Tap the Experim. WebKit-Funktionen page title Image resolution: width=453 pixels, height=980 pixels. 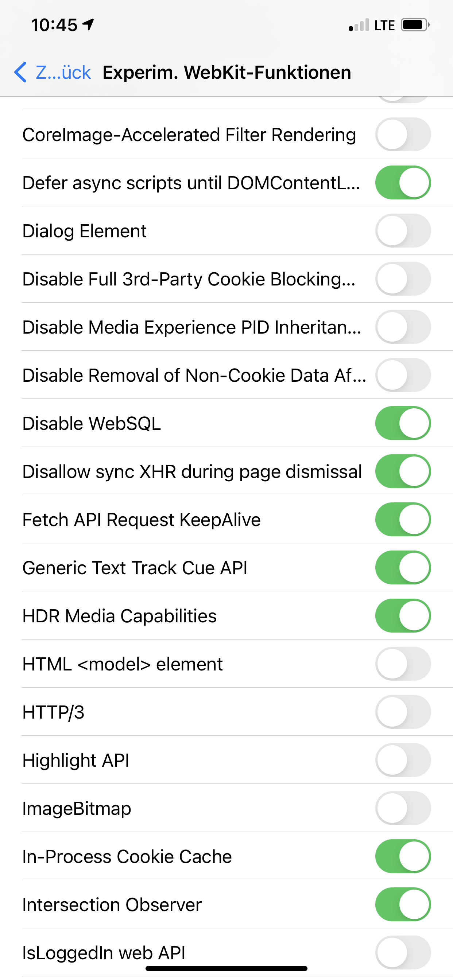[x=227, y=72]
